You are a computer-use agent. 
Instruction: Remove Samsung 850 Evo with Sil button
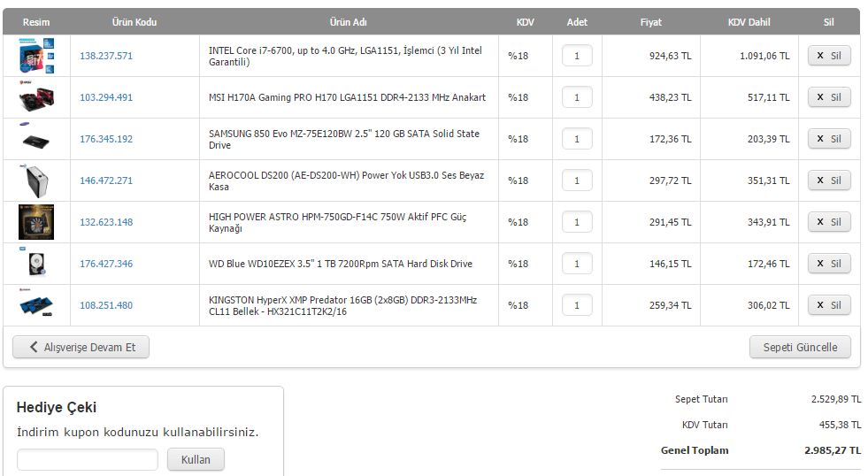(829, 138)
